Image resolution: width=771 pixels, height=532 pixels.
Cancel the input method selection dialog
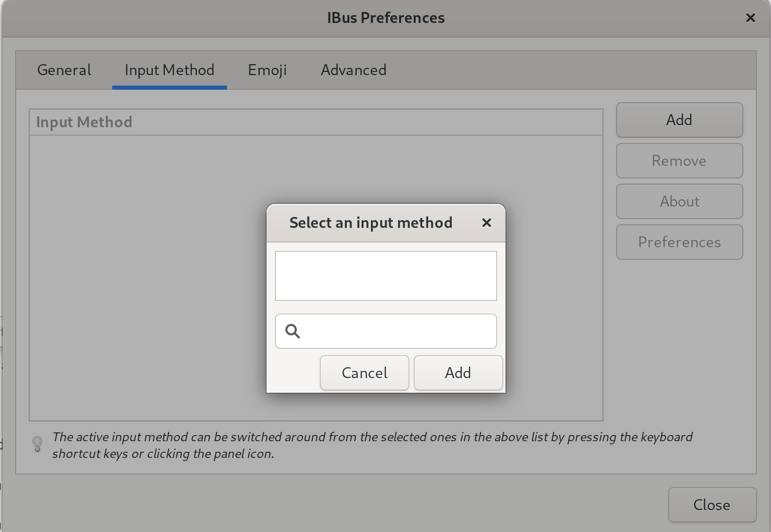[364, 373]
